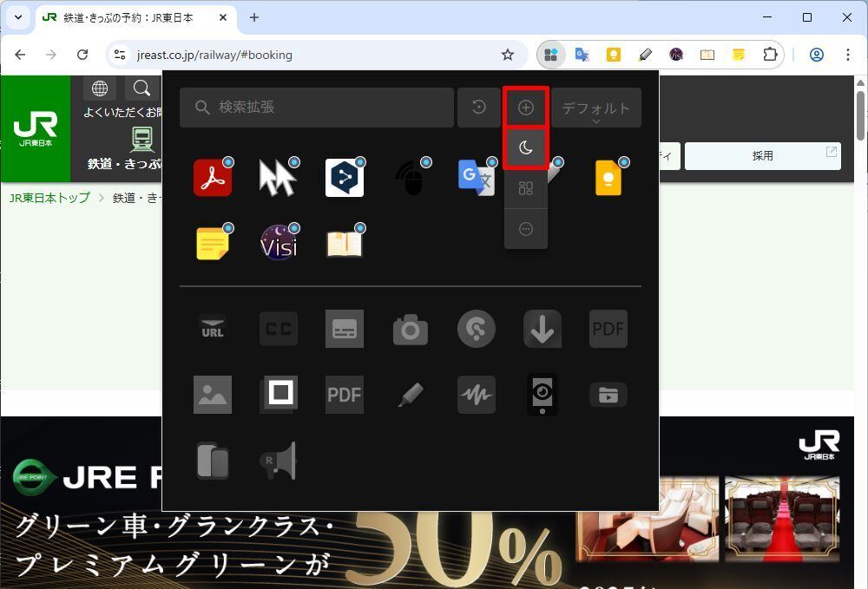Viewport: 868px width, 589px height.
Task: Click the disabled PDF extension in the first row
Action: [608, 329]
